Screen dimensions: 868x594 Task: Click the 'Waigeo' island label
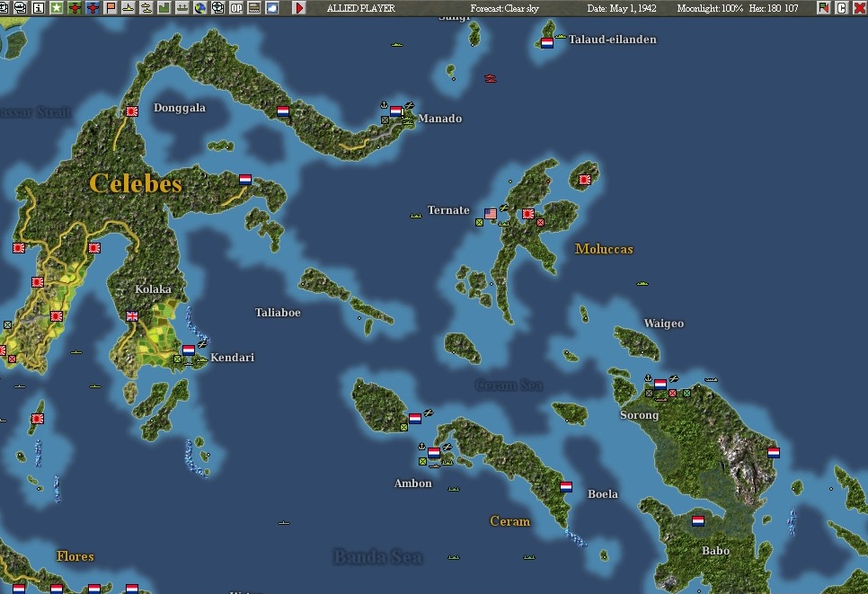coord(664,324)
